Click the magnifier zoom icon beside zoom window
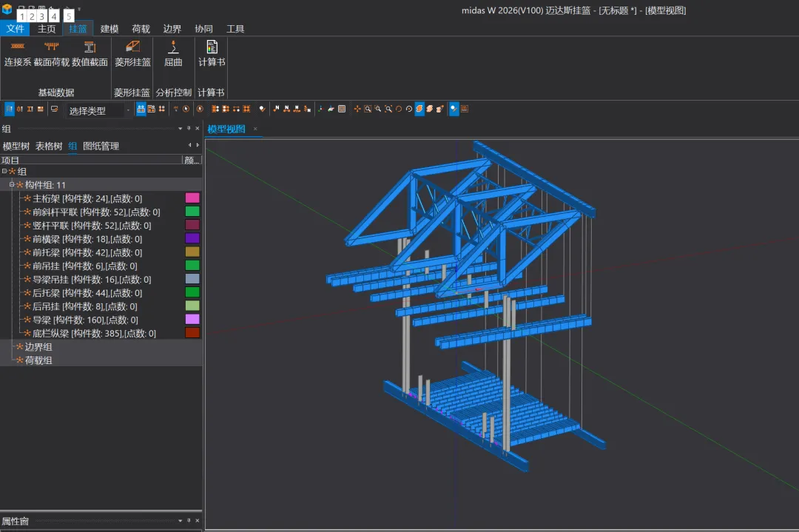799x532 pixels. click(378, 109)
